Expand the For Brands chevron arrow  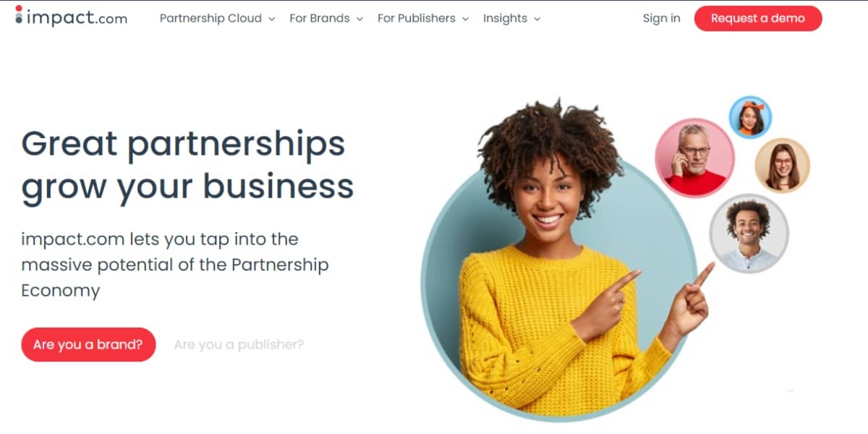pyautogui.click(x=359, y=20)
